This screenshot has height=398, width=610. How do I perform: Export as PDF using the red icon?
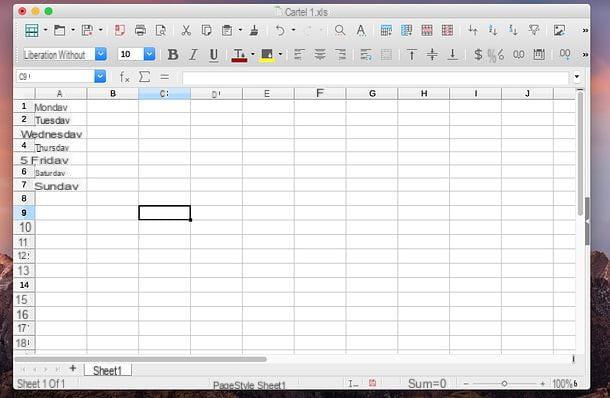click(120, 30)
